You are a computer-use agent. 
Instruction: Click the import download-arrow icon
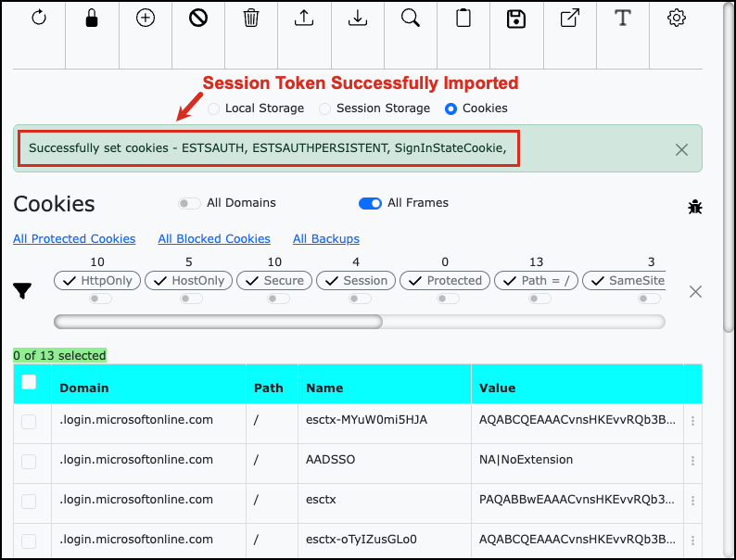[x=358, y=19]
